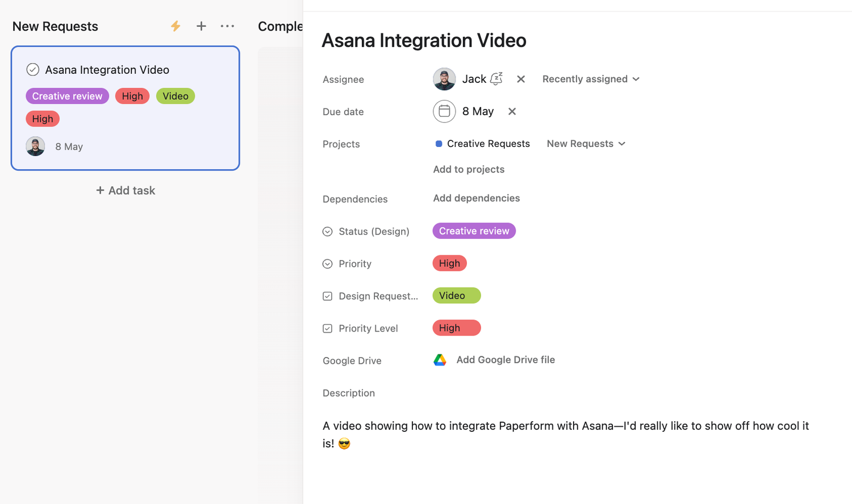The width and height of the screenshot is (852, 504).
Task: Click Add Google Drive file
Action: point(506,360)
